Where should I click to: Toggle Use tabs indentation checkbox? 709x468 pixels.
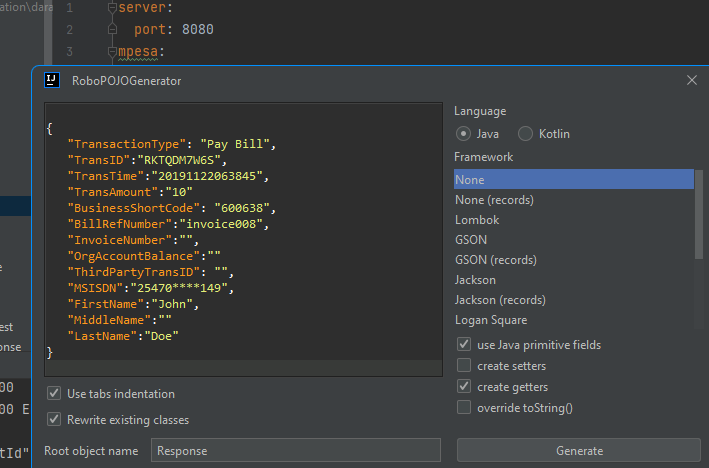pyautogui.click(x=54, y=393)
